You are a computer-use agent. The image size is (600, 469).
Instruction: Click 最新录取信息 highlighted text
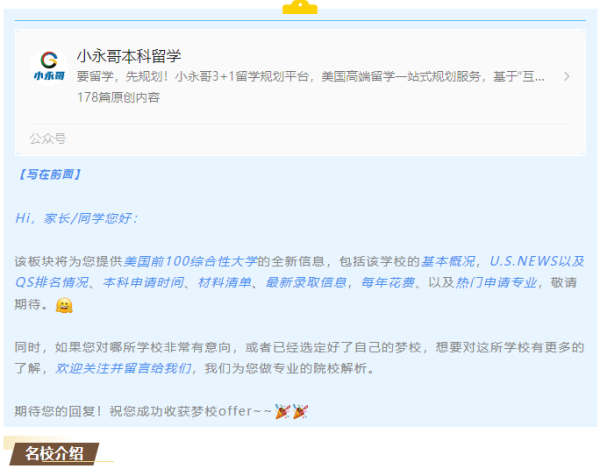pos(306,282)
